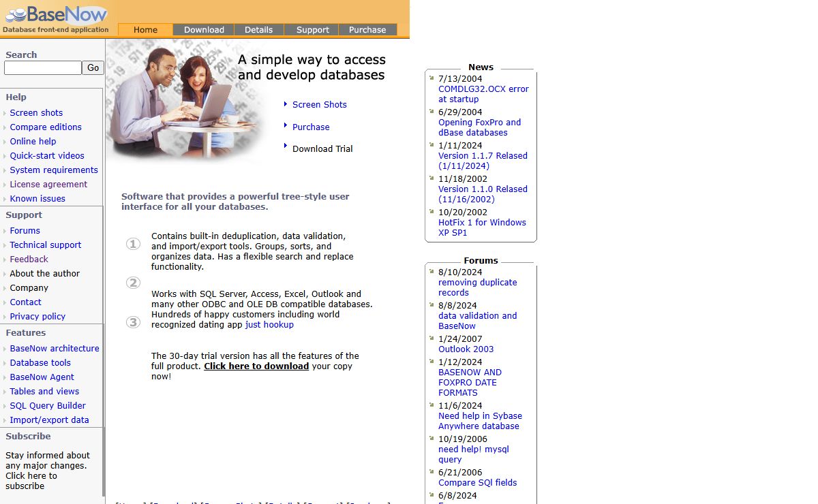Open the Details tab

tap(258, 29)
